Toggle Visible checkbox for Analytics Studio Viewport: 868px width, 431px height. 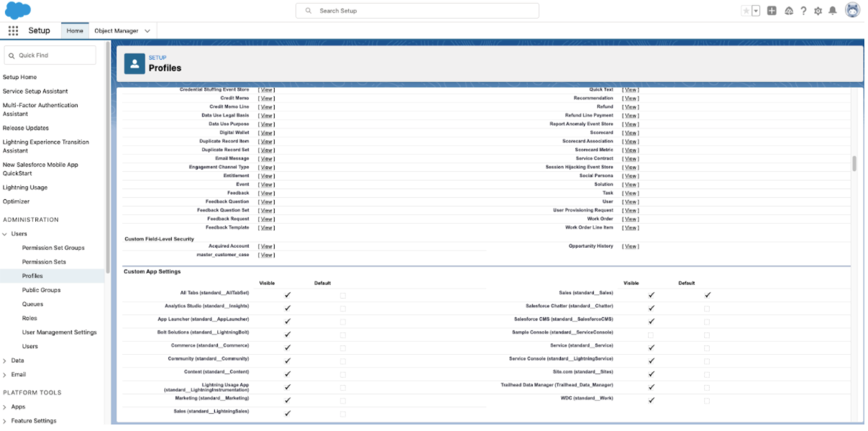coord(288,308)
